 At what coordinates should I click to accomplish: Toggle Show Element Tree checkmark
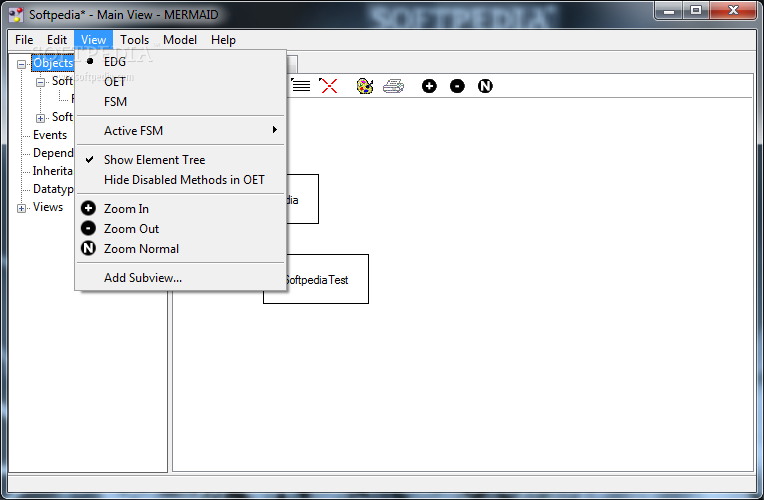180,159
